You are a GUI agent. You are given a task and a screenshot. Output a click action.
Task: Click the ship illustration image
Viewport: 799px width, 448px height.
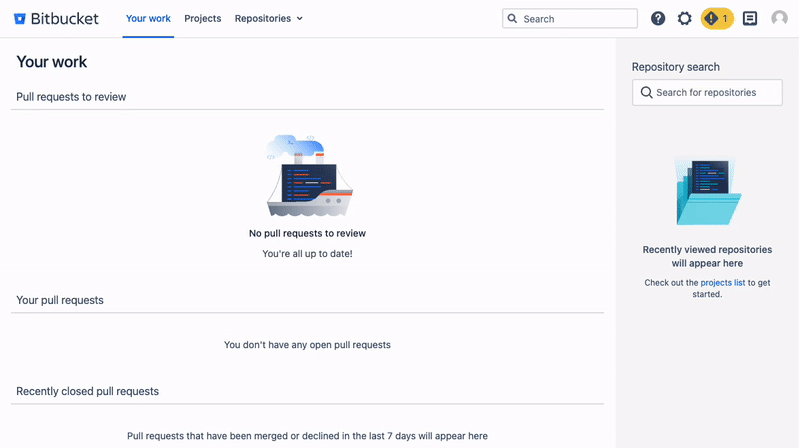coord(308,177)
